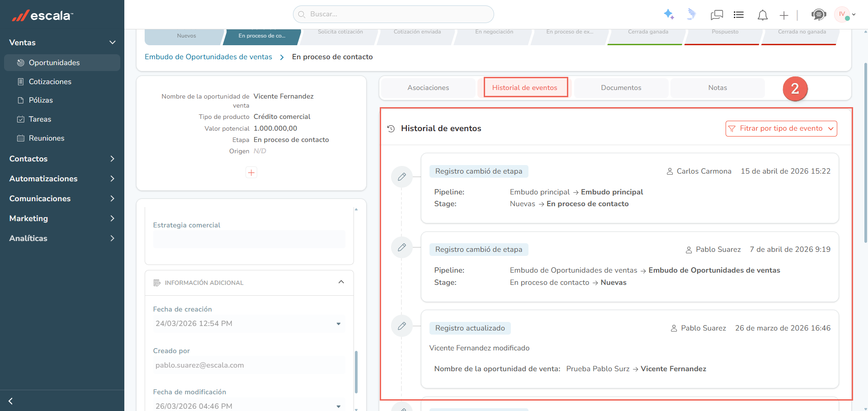Image resolution: width=868 pixels, height=411 pixels.
Task: Expand the Contactos sidebar menu
Action: point(62,159)
